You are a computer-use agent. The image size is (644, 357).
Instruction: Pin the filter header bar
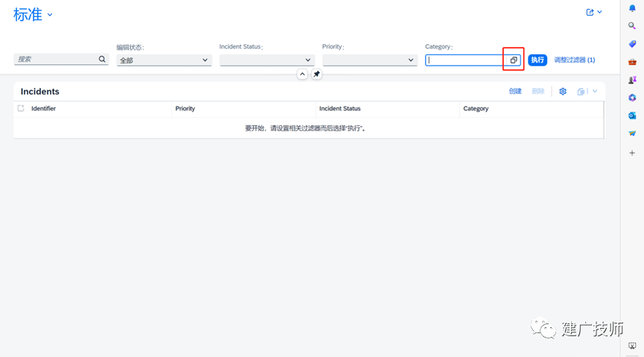pyautogui.click(x=316, y=75)
